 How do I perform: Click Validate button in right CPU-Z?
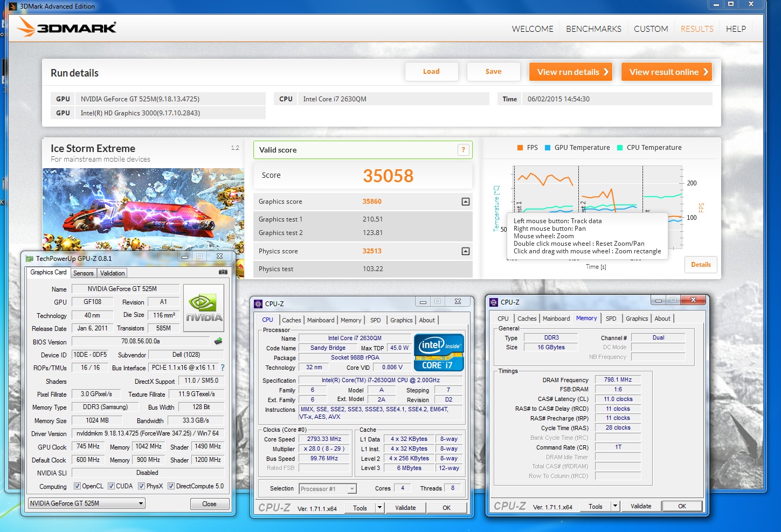pos(641,506)
